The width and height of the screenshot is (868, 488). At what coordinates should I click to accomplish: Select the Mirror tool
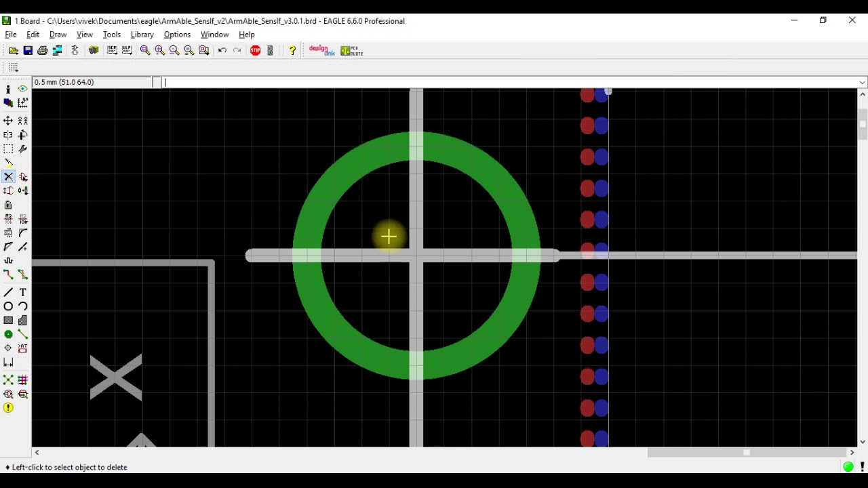click(x=8, y=135)
